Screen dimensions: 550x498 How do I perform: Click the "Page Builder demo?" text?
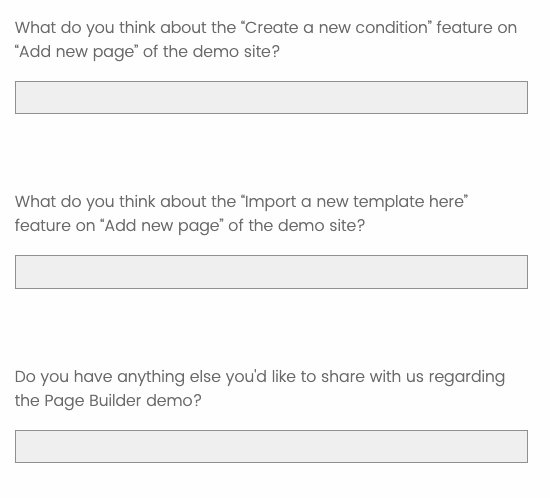point(123,401)
